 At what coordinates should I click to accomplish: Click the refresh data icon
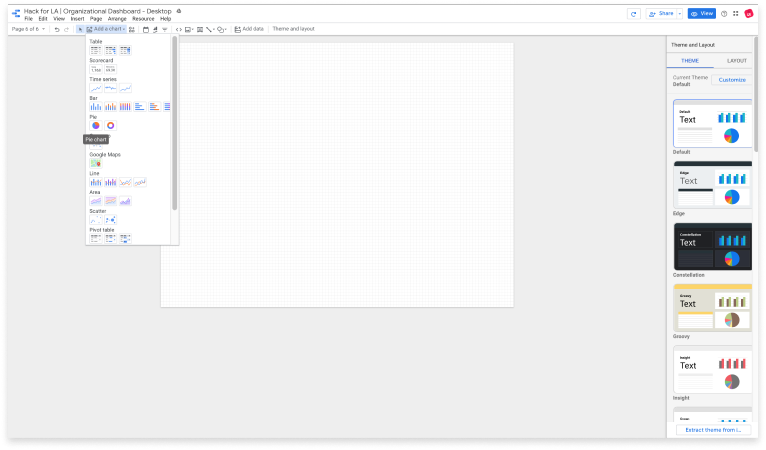633,14
